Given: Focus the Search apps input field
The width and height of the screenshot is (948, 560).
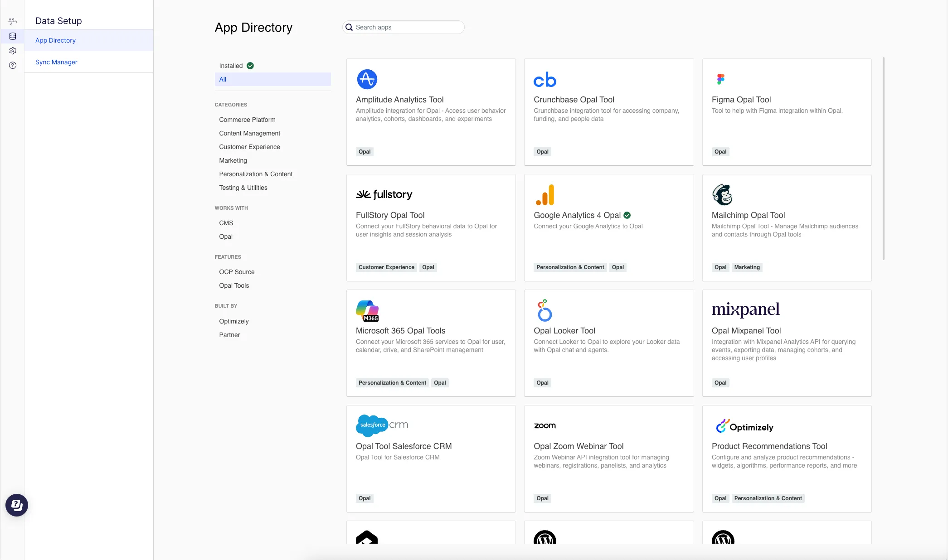Looking at the screenshot, I should [x=404, y=27].
